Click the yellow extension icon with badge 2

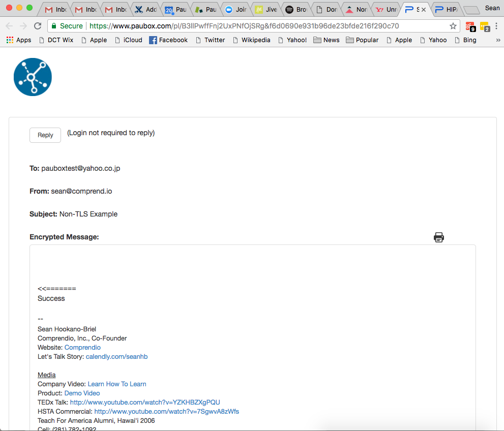484,26
